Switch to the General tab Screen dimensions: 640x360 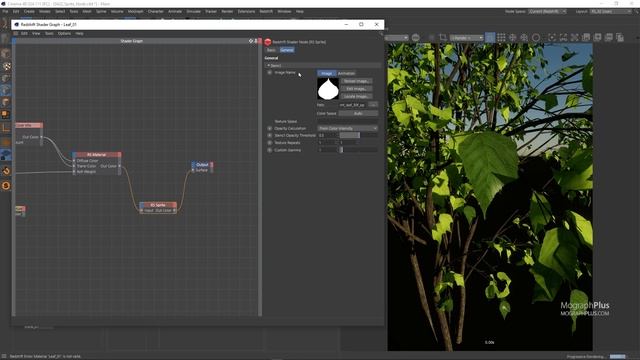[287, 50]
